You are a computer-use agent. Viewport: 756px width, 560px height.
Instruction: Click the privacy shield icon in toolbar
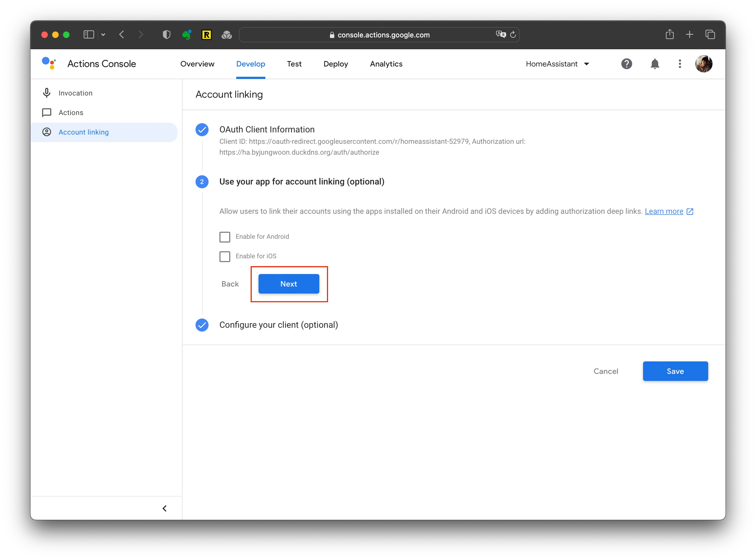click(166, 34)
